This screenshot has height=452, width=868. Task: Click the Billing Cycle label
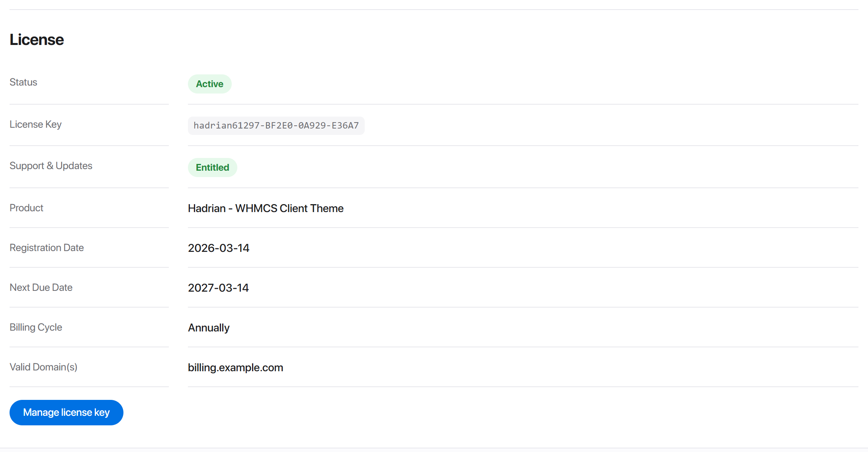(x=36, y=327)
